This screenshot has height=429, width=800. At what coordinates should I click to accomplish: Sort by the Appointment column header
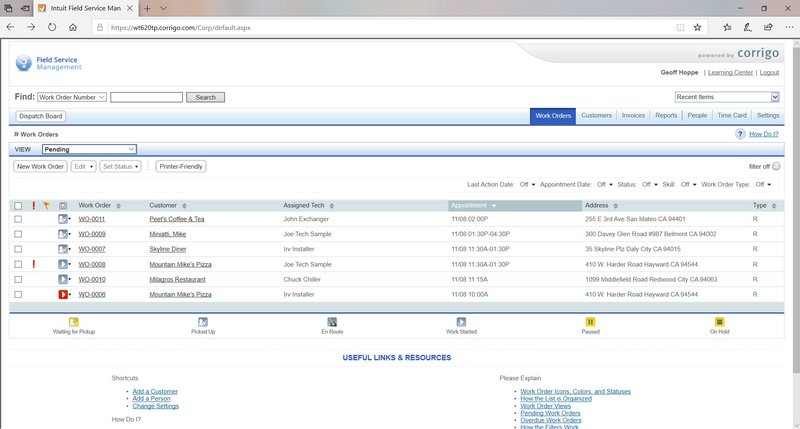(515, 206)
